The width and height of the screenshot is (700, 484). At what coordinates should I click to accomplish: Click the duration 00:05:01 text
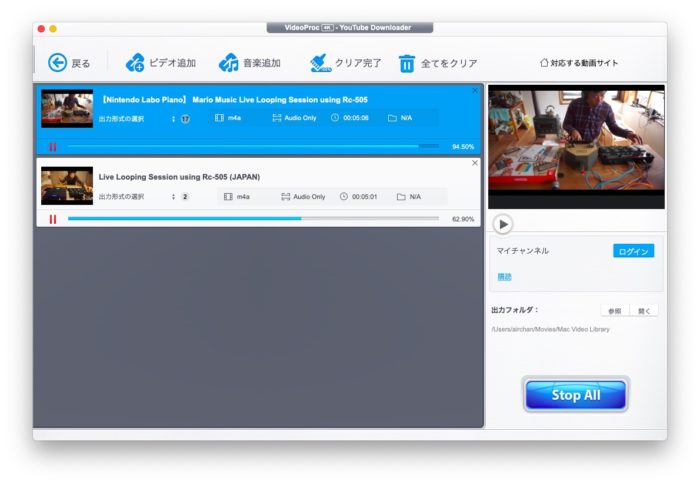(365, 196)
